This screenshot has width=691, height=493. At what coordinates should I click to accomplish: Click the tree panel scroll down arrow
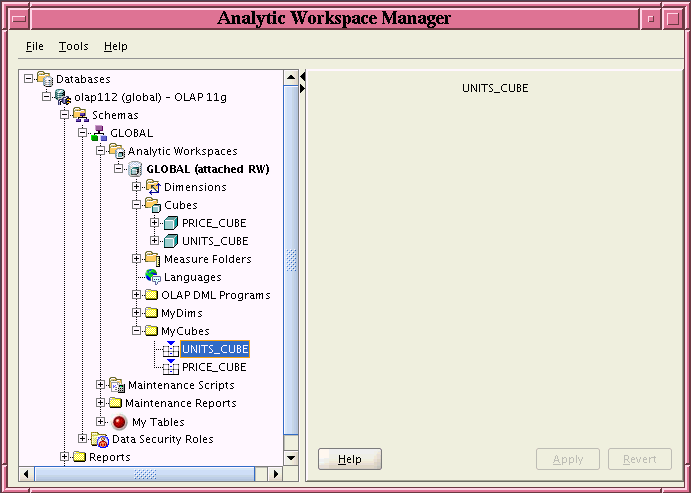pos(292,457)
